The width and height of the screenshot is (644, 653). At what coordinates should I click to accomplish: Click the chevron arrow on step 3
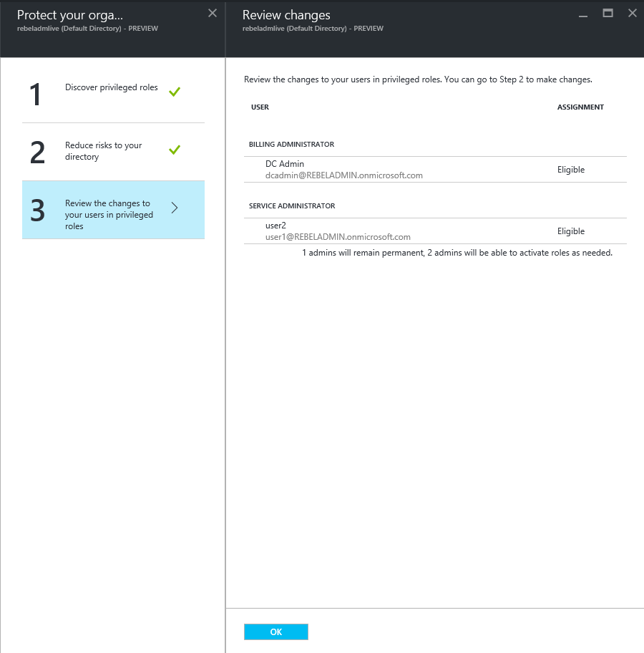tap(175, 208)
